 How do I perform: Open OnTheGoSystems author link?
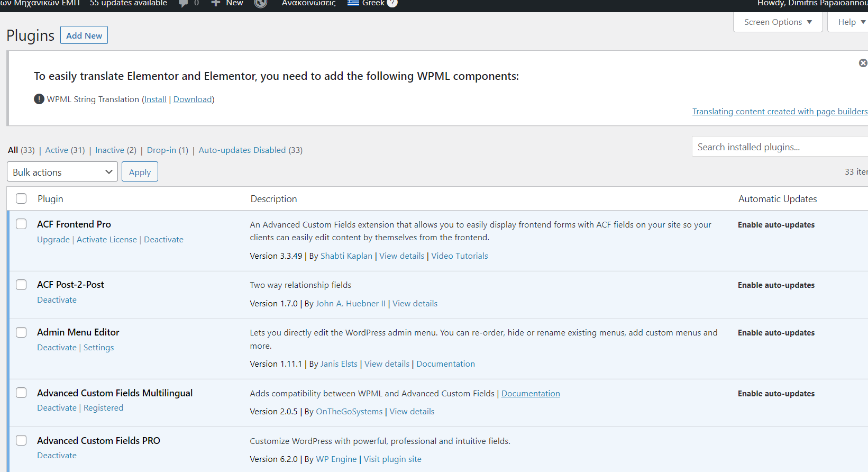[349, 412]
